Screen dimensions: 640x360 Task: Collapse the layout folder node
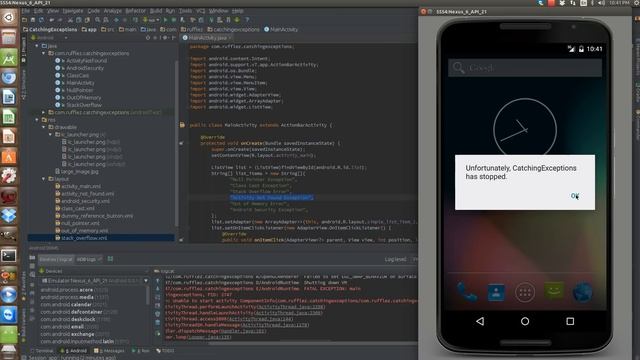coord(44,179)
